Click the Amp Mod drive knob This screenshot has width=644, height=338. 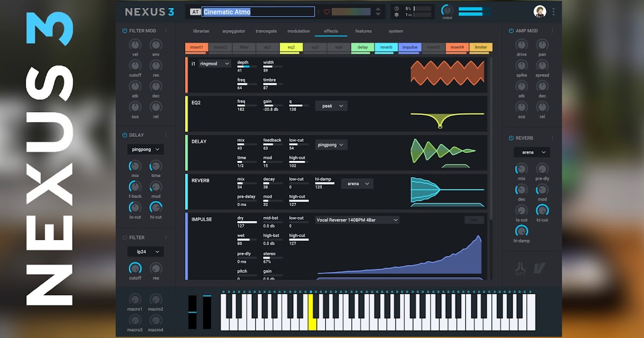(x=522, y=45)
